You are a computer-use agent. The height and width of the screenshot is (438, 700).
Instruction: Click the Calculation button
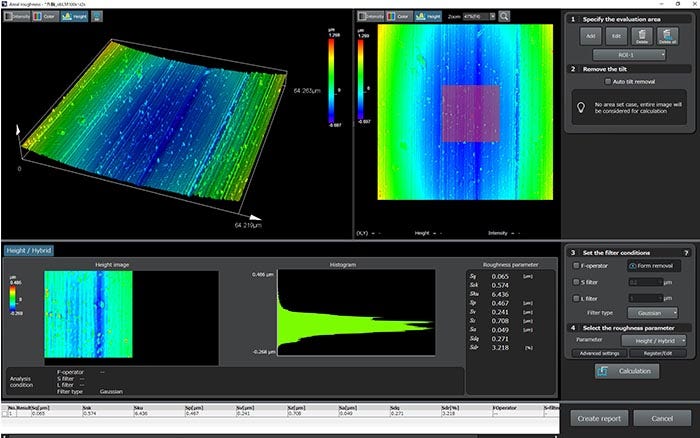coord(627,371)
